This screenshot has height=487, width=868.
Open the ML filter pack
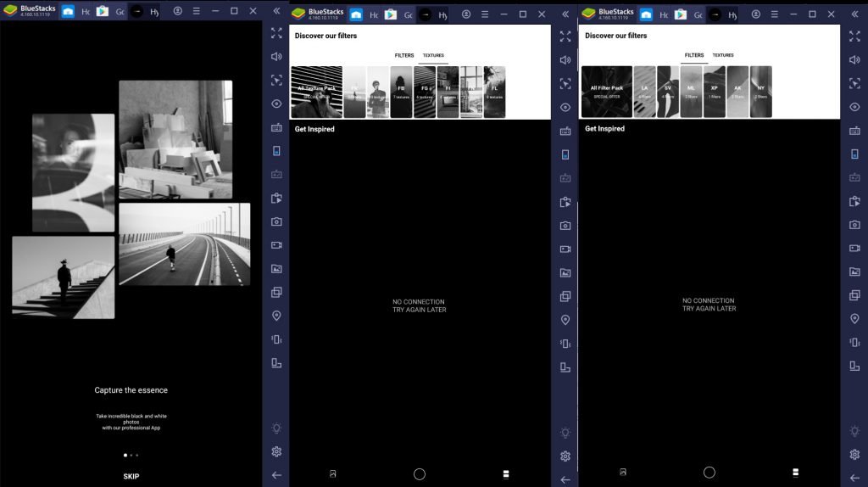691,92
